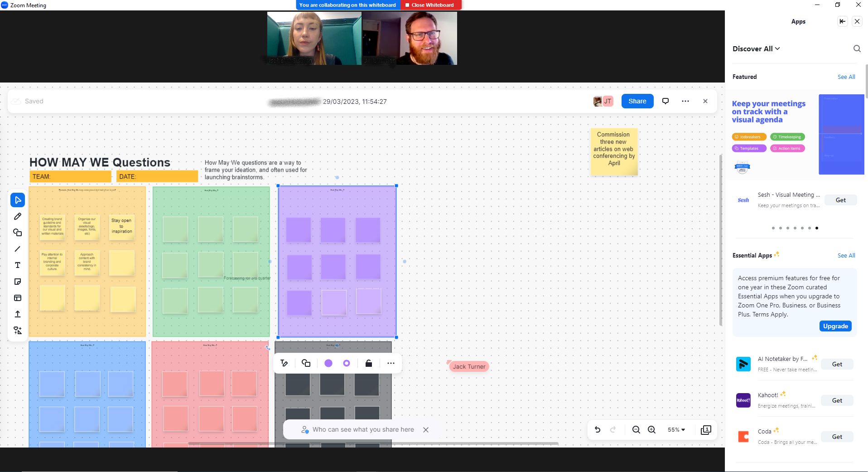Click the undo arrow
The width and height of the screenshot is (868, 472).
598,430
